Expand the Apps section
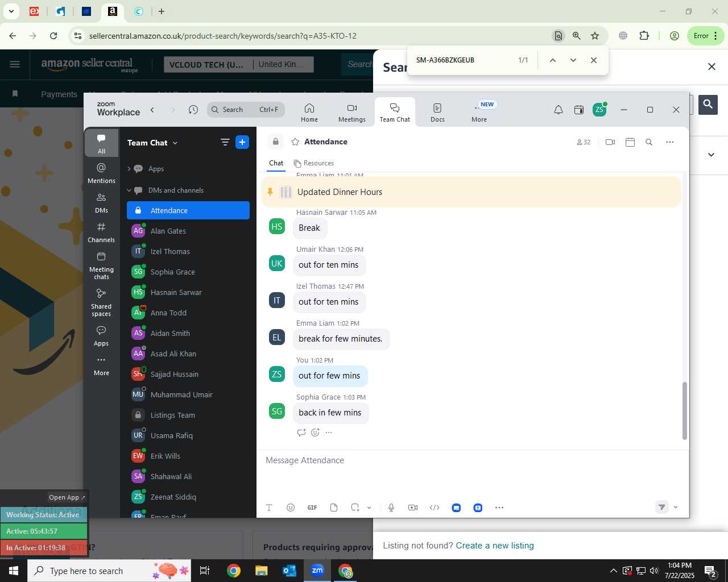This screenshot has height=582, width=728. click(129, 169)
